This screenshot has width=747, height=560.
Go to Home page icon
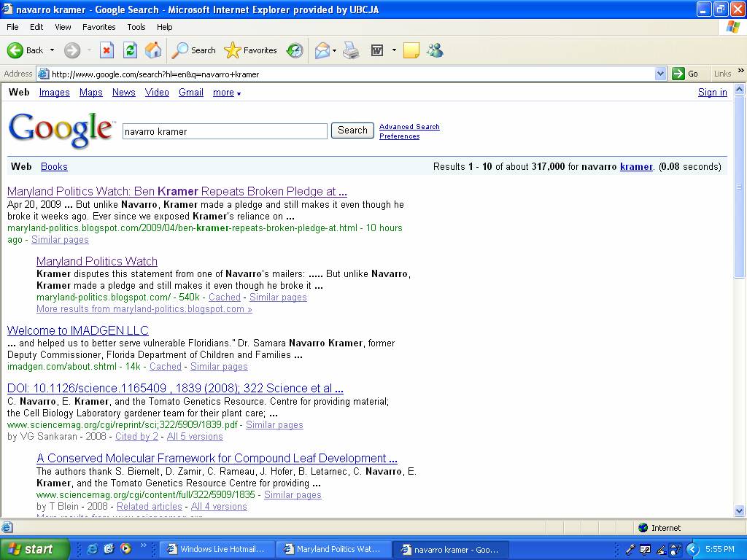click(153, 50)
